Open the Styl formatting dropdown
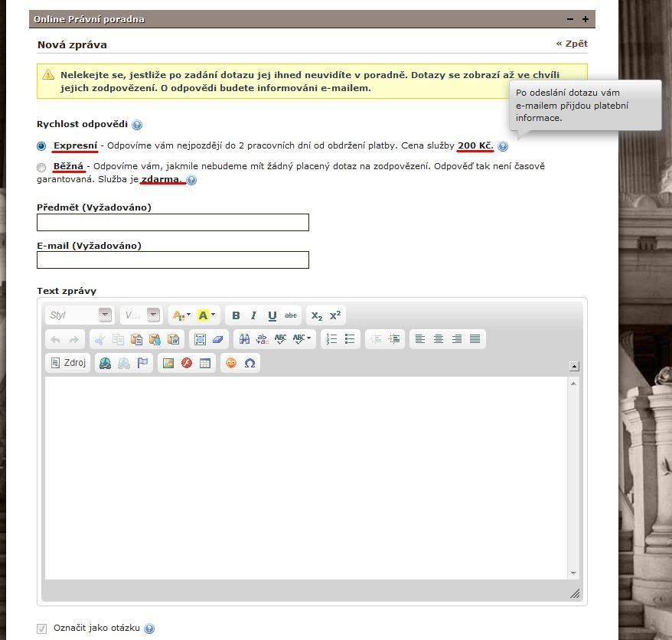This screenshot has height=640, width=672. [x=79, y=315]
